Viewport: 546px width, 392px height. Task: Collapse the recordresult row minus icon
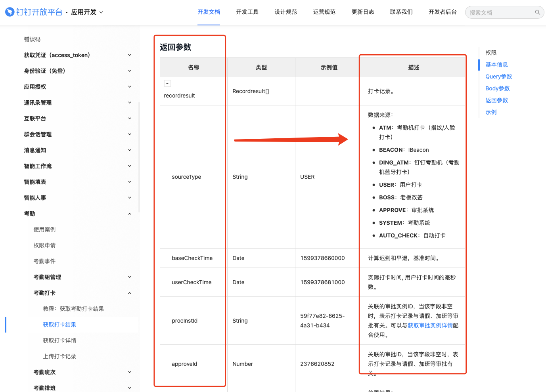point(167,83)
